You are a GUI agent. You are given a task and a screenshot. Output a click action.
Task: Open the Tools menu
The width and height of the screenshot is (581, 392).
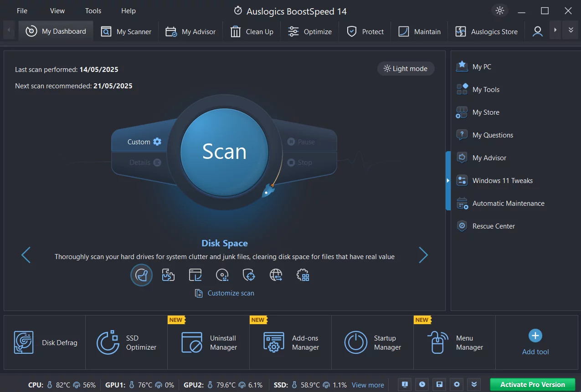[x=93, y=11]
